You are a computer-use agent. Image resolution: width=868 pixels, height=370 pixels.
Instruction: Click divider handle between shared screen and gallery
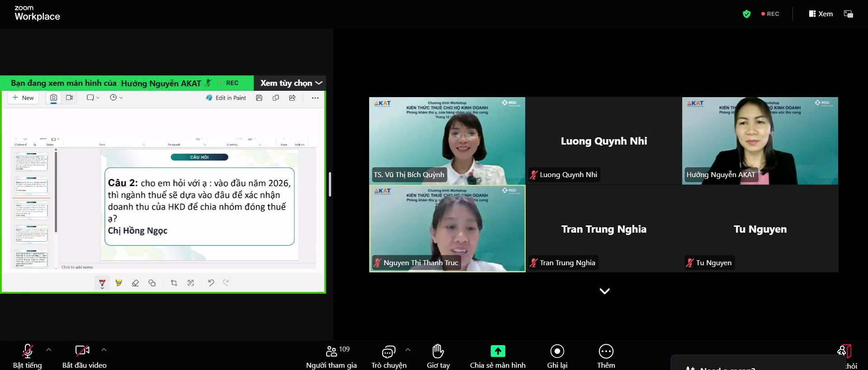pos(330,184)
